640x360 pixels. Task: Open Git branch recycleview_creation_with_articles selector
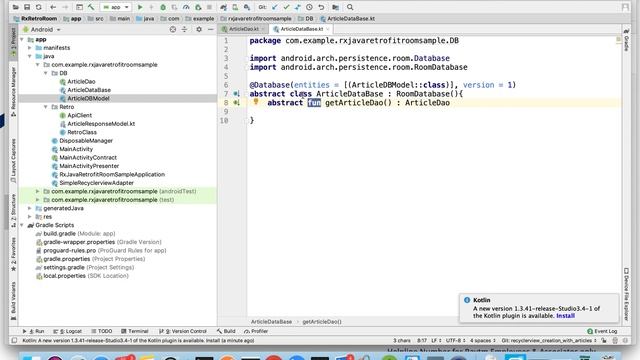[549, 340]
